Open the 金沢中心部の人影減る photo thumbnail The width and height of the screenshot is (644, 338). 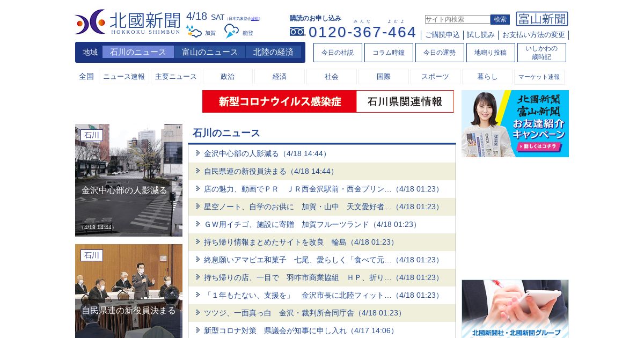click(x=129, y=180)
